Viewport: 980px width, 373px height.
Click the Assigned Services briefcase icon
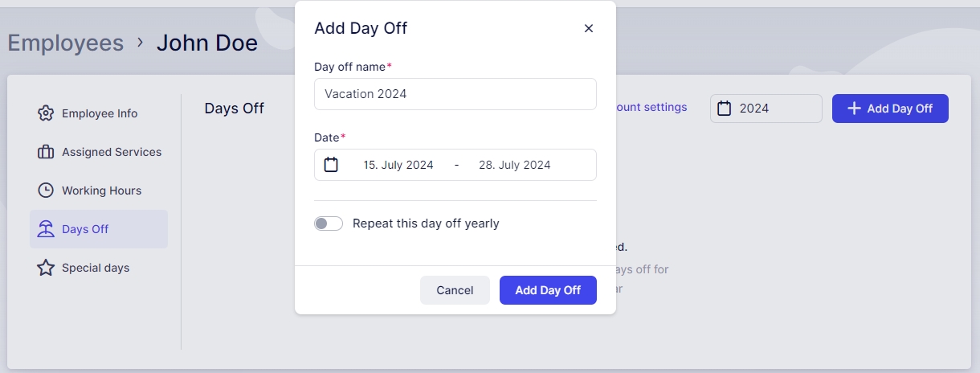pyautogui.click(x=46, y=152)
